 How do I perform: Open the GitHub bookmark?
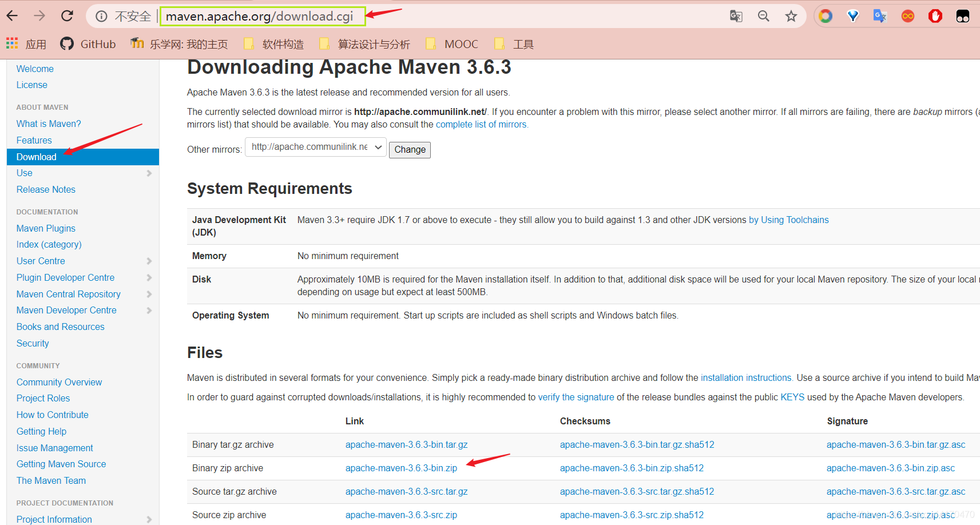click(88, 44)
